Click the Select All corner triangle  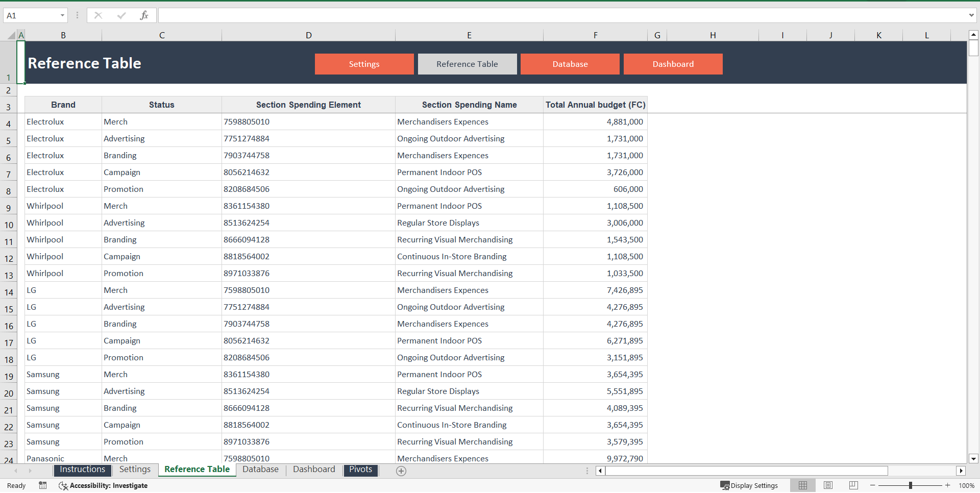pos(11,35)
